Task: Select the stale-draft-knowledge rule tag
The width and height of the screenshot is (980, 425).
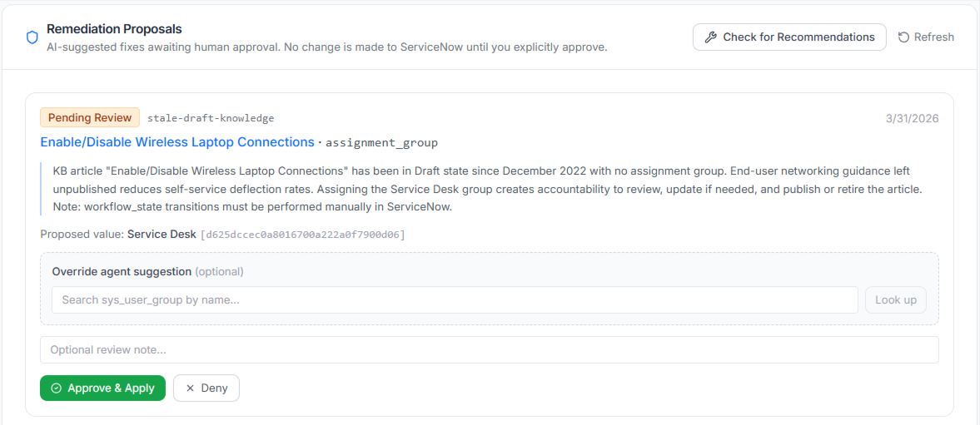Action: 211,118
